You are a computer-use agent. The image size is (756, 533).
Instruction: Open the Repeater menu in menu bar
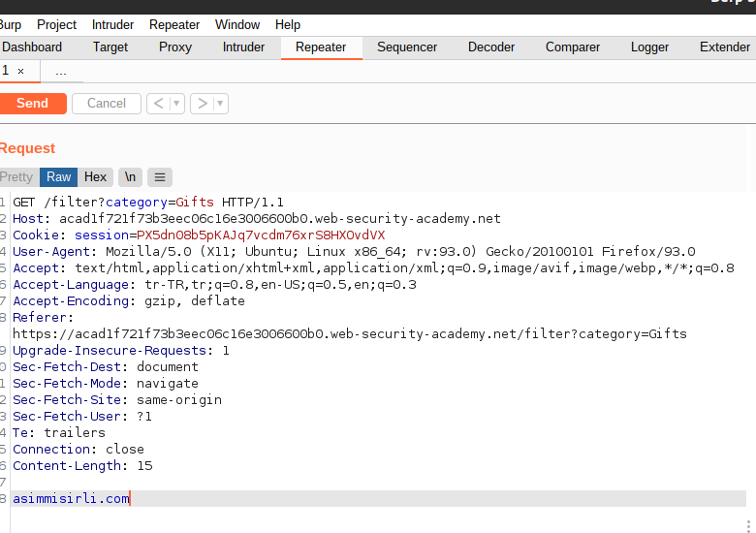[174, 24]
